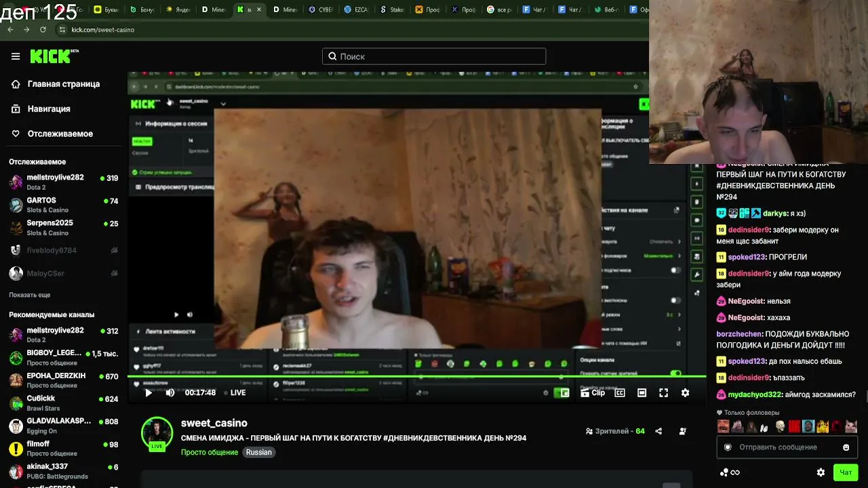Screen dimensions: 868x488
Task: Enter fullscreen mode in the player
Action: [x=664, y=392]
